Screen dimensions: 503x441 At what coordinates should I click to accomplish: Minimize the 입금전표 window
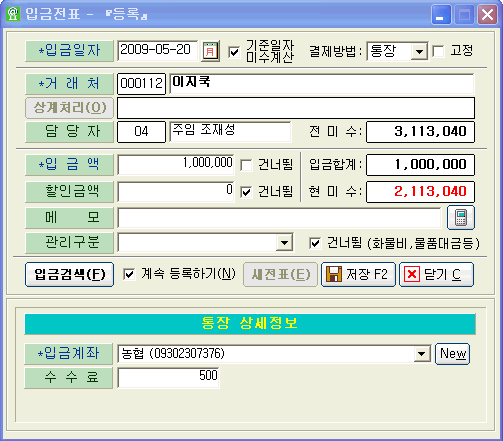pyautogui.click(x=441, y=14)
